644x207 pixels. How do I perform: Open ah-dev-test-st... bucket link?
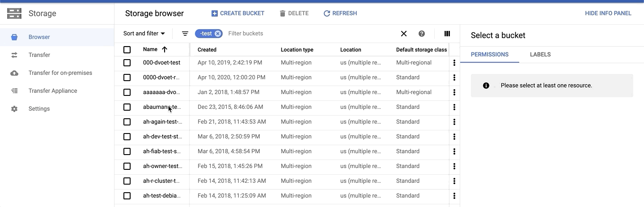(163, 137)
